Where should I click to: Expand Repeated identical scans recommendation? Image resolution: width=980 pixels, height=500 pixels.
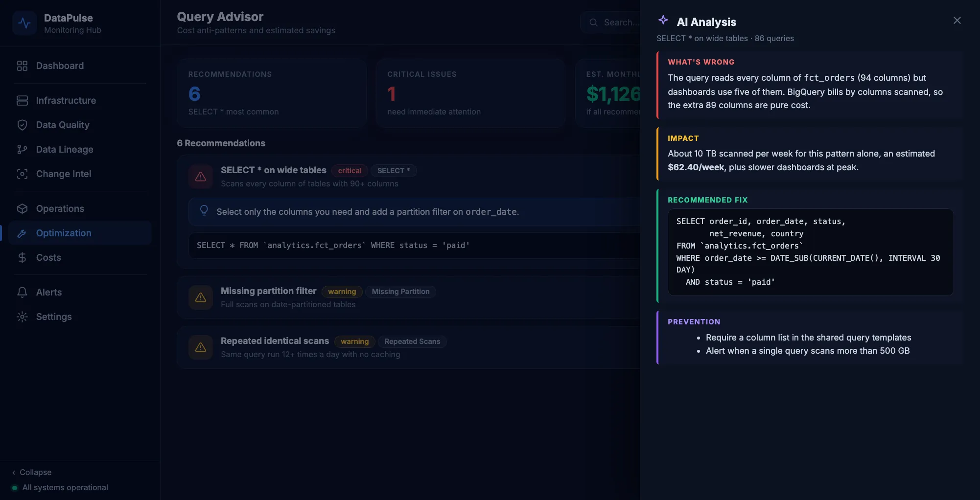point(409,347)
